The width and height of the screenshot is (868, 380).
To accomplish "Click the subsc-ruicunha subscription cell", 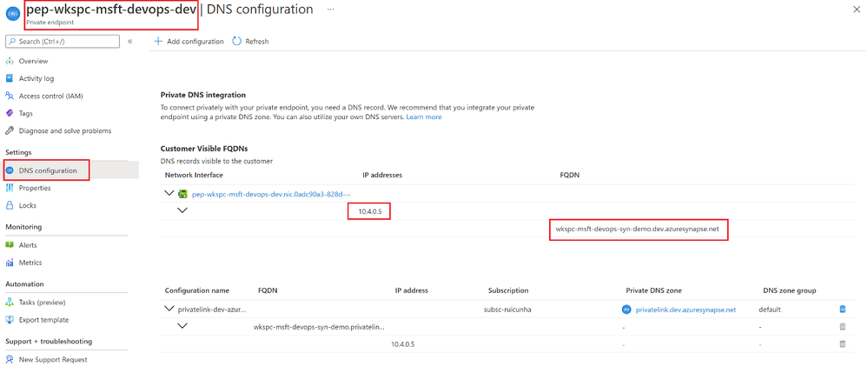I will (507, 310).
